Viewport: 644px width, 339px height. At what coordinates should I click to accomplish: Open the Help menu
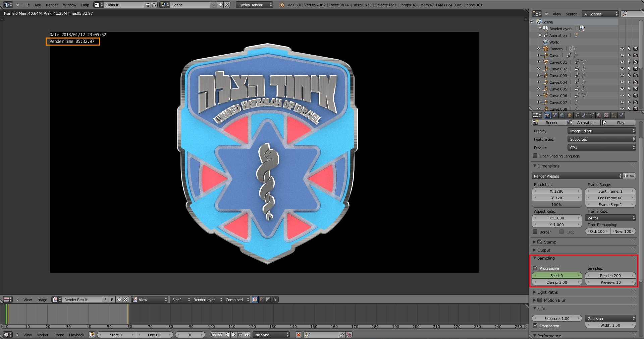click(x=85, y=5)
